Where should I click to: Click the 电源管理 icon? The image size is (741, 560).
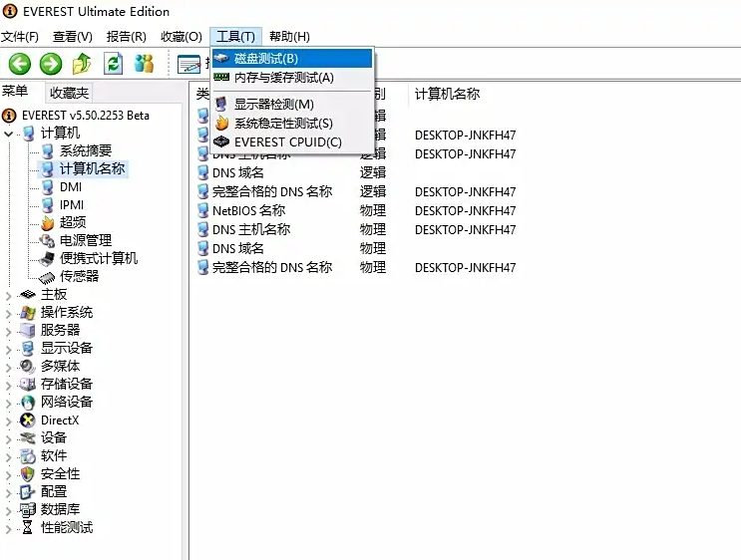click(x=47, y=241)
